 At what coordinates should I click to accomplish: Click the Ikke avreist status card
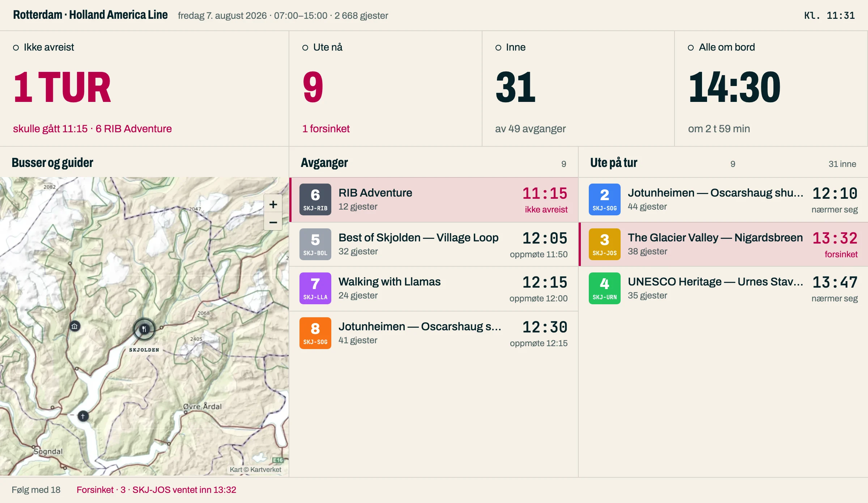pos(144,89)
